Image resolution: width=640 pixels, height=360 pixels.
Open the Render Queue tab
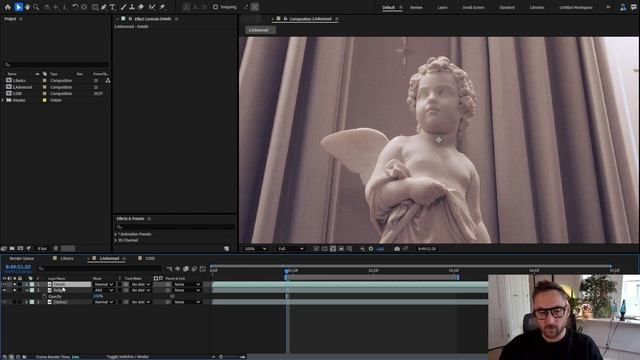[22, 258]
